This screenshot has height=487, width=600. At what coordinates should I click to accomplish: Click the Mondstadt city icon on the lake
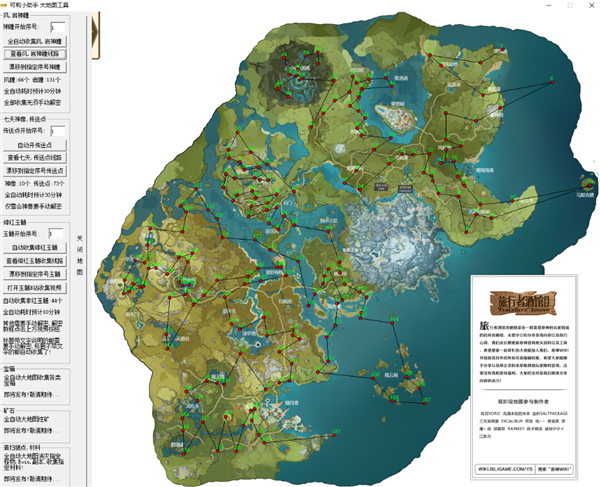396,117
